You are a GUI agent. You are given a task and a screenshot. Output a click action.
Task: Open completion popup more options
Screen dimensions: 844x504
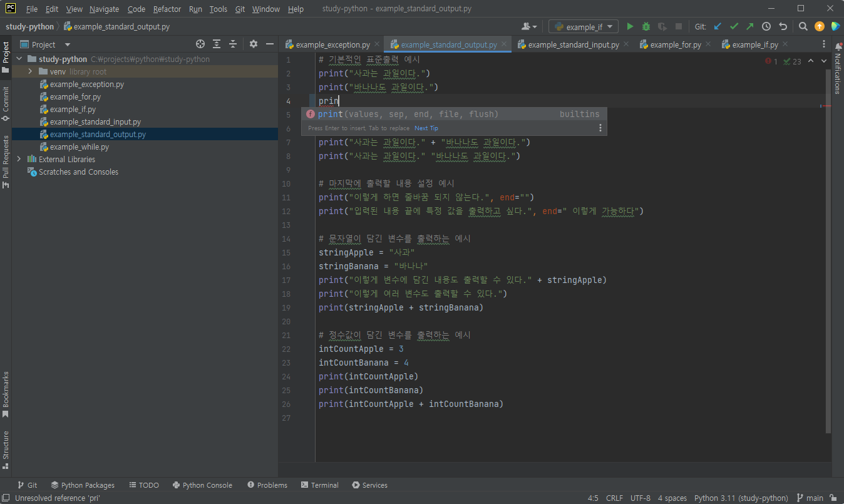[x=600, y=128]
